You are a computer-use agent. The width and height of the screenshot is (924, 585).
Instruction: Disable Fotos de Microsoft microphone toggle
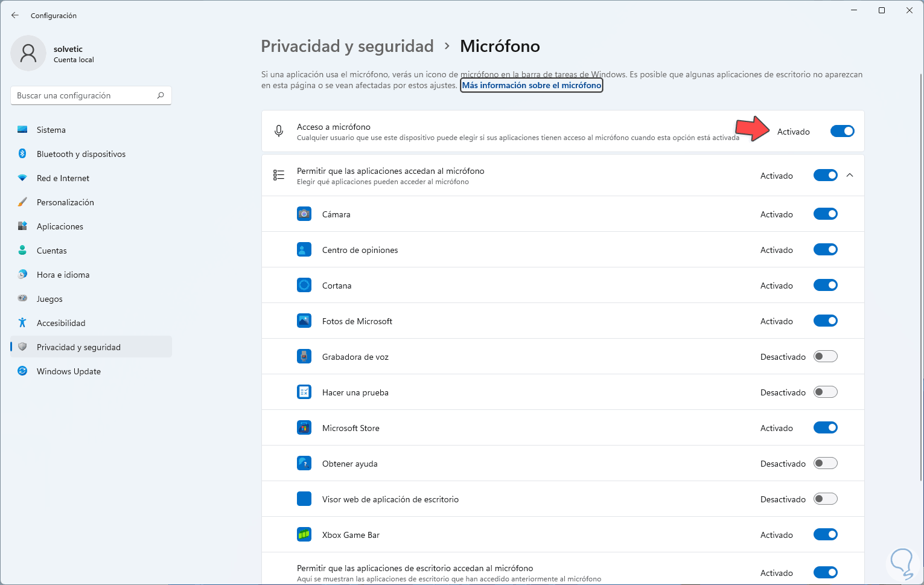(x=826, y=321)
